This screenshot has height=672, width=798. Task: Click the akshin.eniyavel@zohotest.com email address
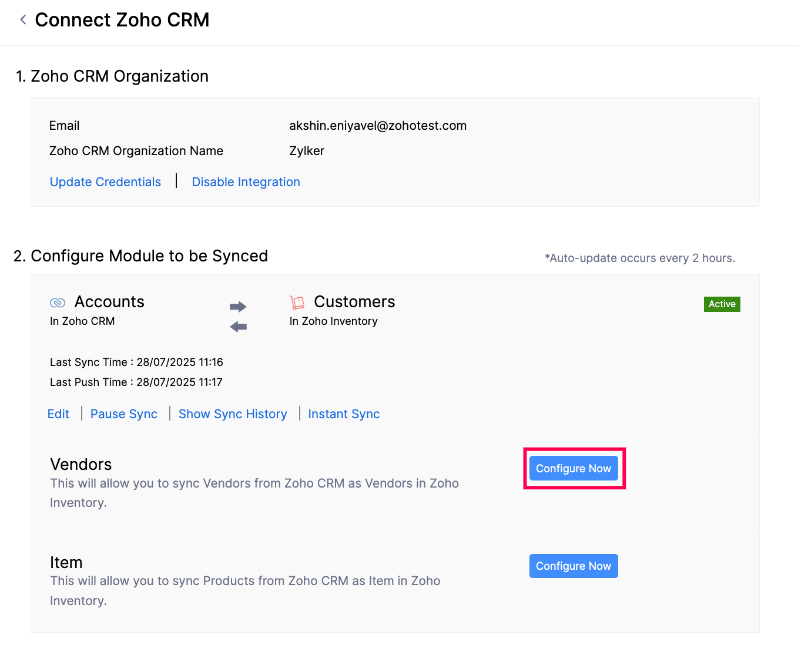378,126
